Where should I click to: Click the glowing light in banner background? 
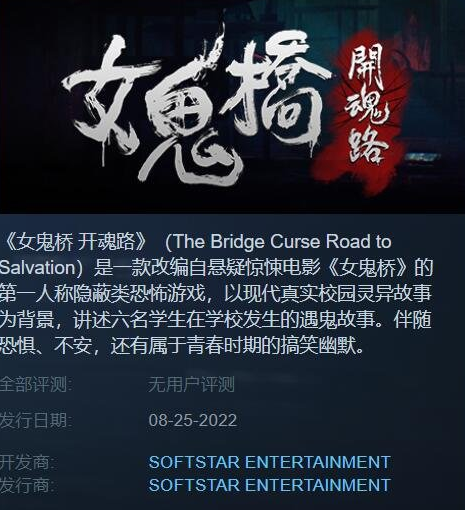[x=423, y=157]
